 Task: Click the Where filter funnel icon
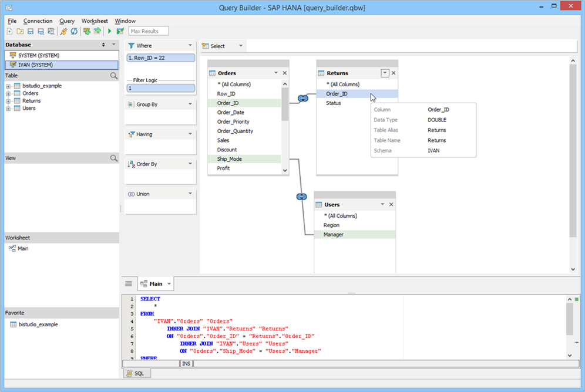[x=132, y=45]
